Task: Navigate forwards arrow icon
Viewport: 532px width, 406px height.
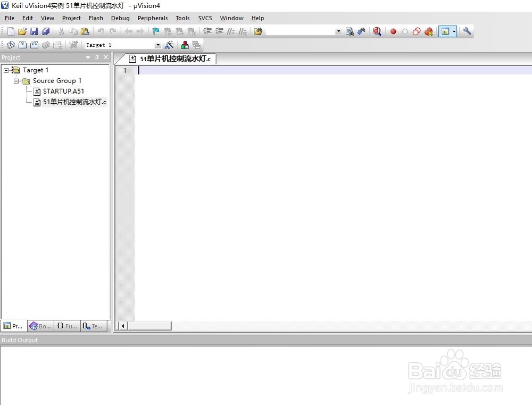Action: coord(140,31)
